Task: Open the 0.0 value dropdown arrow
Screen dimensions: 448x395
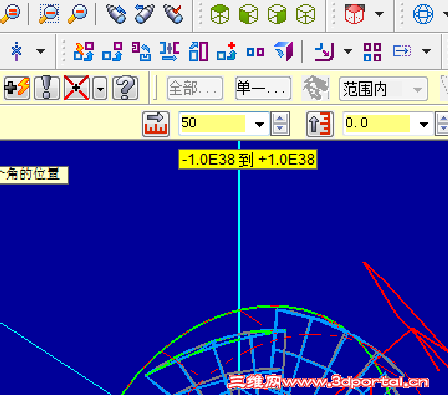Action: (424, 124)
